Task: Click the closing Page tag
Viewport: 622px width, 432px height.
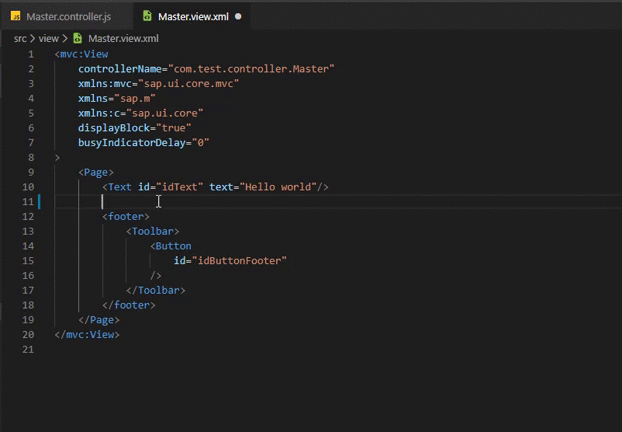Action: [x=99, y=320]
